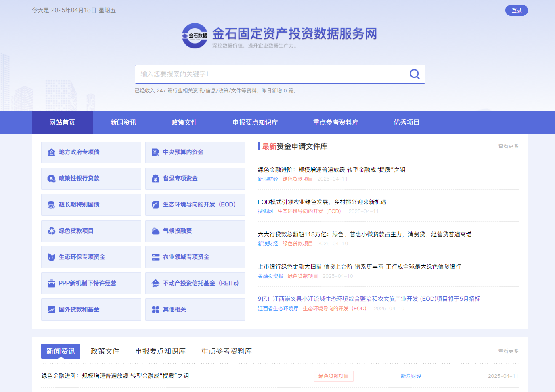Select the 中央预算内资金 yuan icon
Image resolution: width=555 pixels, height=392 pixels.
pos(155,152)
